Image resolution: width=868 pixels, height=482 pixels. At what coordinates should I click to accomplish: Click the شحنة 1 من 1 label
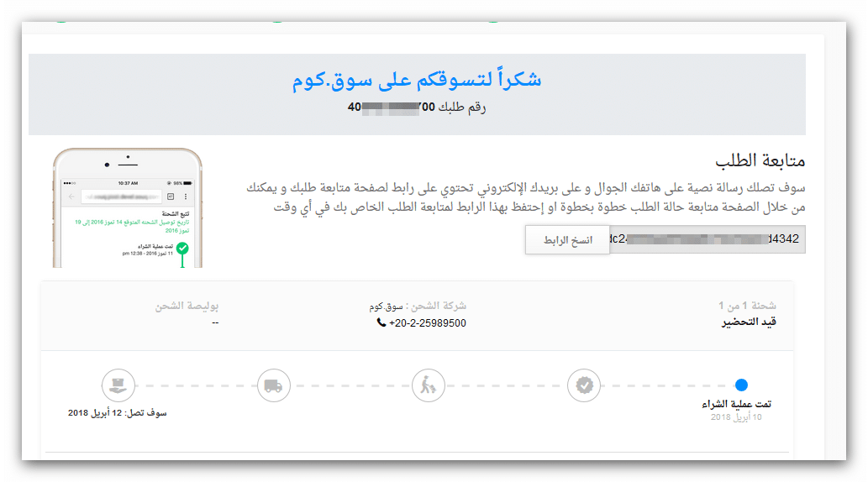click(x=747, y=306)
